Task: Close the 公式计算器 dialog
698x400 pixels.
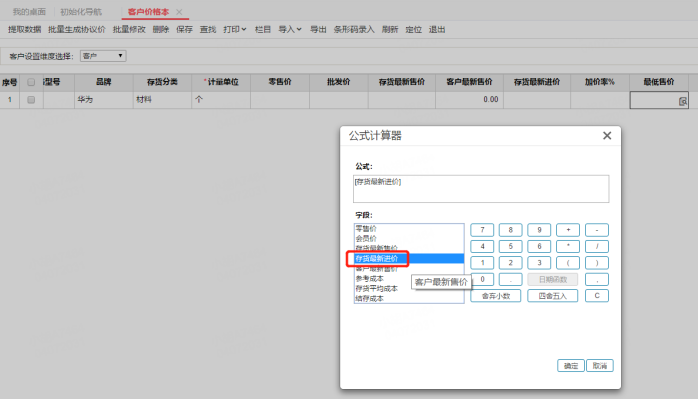Action: (x=607, y=136)
